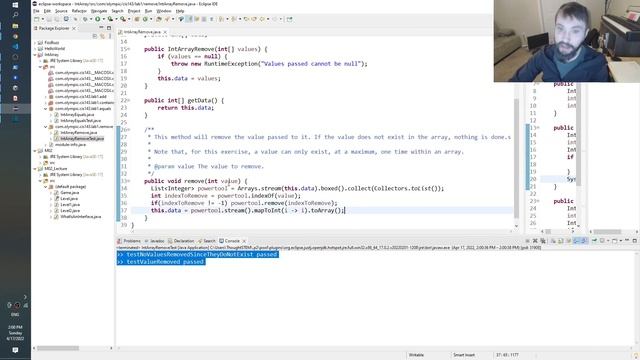Collapse the lab1.remove package node
The image size is (640, 360).
[46, 127]
